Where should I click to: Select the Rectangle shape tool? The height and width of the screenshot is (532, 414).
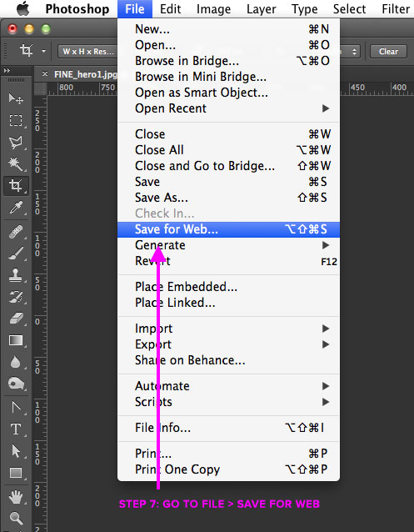(x=16, y=473)
